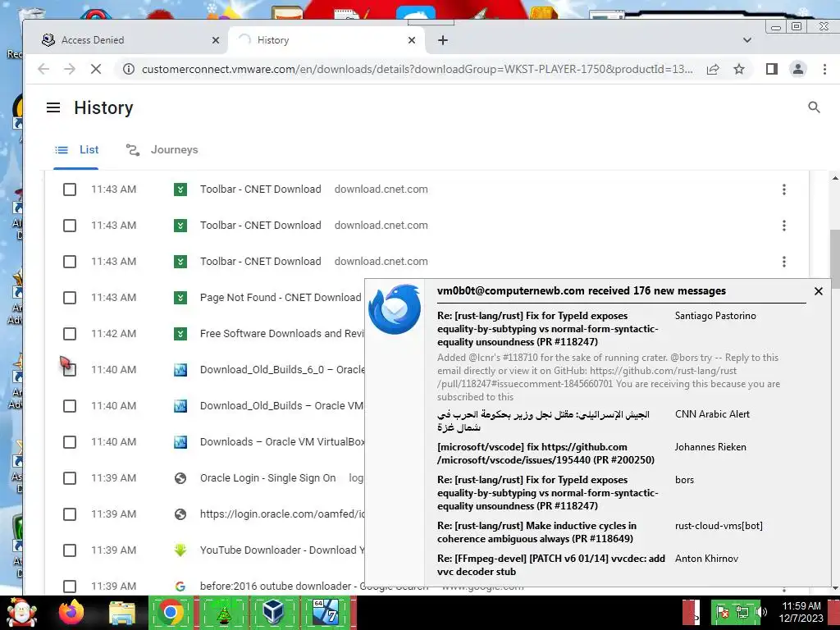The height and width of the screenshot is (630, 840).
Task: Open VirtualBox from the taskbar
Action: 273,613
